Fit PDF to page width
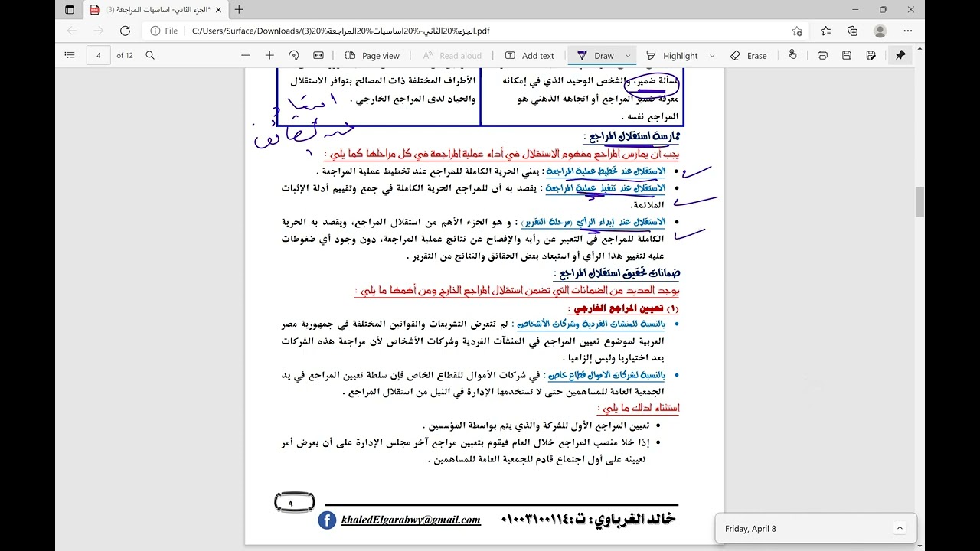The width and height of the screenshot is (980, 551). [x=318, y=55]
